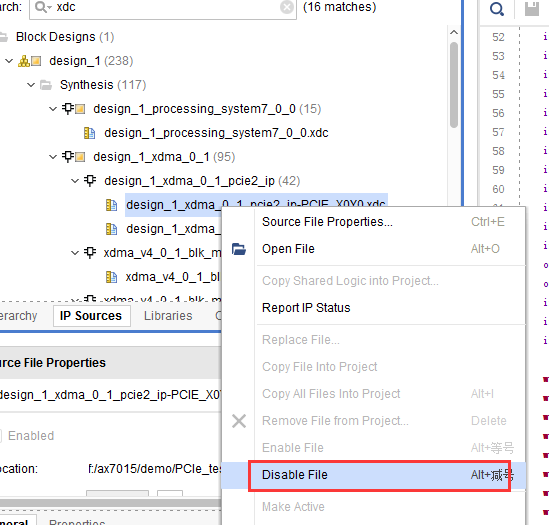Click the xdma_v4_0_1_bl xdc file icon

coord(111,277)
